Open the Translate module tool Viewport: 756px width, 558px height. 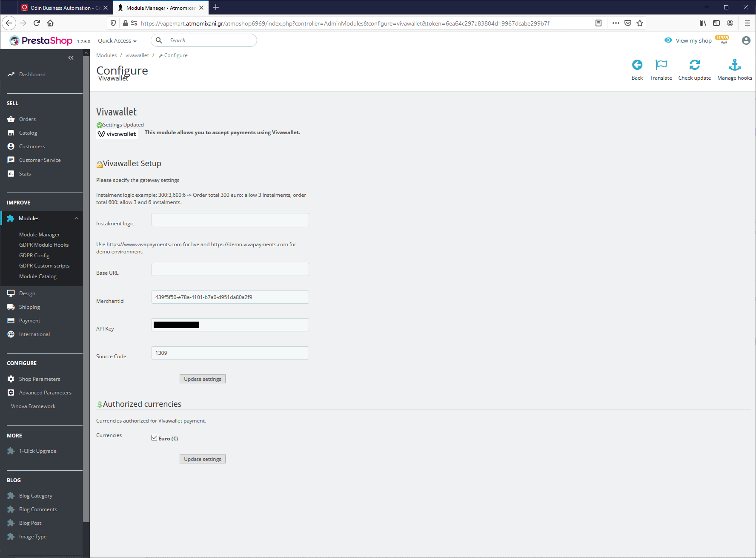pyautogui.click(x=661, y=68)
